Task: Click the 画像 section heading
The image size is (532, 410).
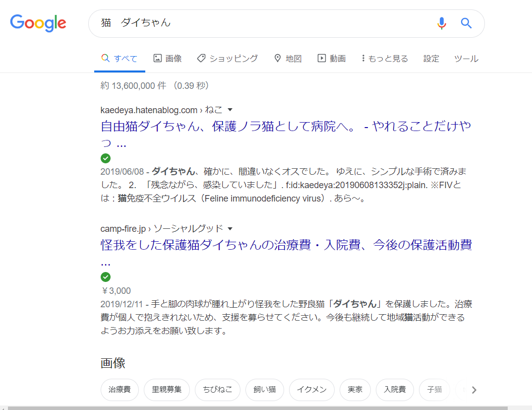Action: coord(113,363)
